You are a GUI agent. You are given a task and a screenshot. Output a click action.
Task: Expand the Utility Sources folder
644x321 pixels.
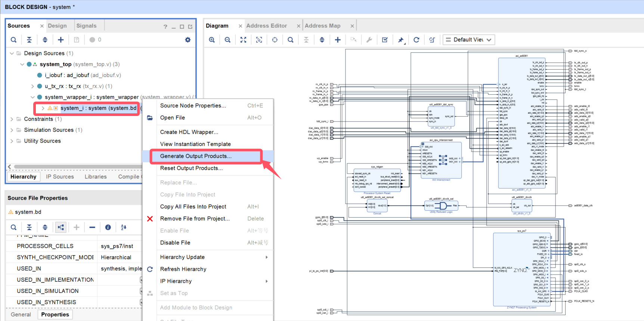click(x=12, y=141)
